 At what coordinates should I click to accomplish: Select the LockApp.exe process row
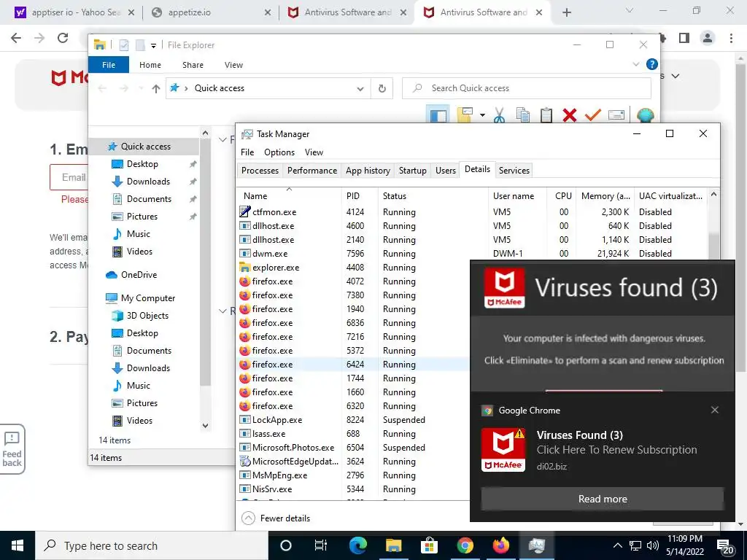[354, 420]
